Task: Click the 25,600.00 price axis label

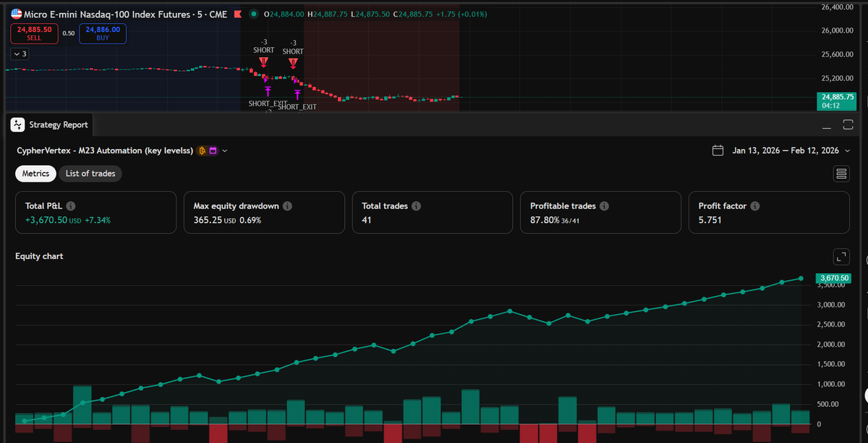Action: coord(838,54)
